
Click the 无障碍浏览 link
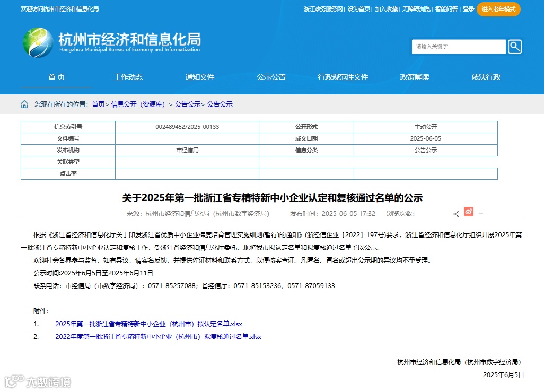click(416, 10)
